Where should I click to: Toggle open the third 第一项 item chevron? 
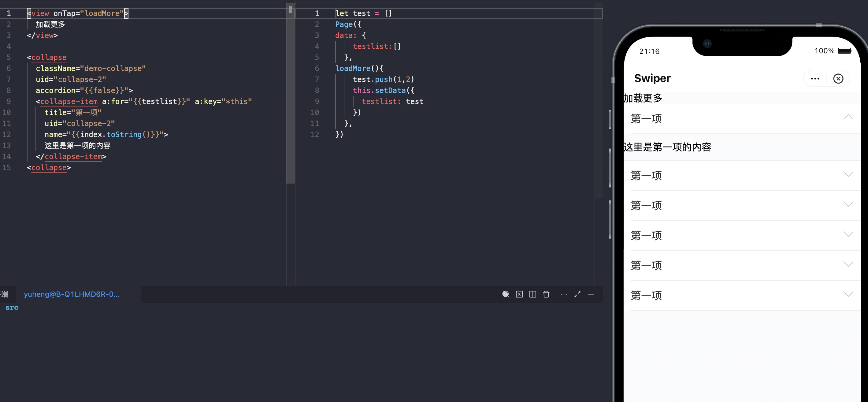[848, 204]
